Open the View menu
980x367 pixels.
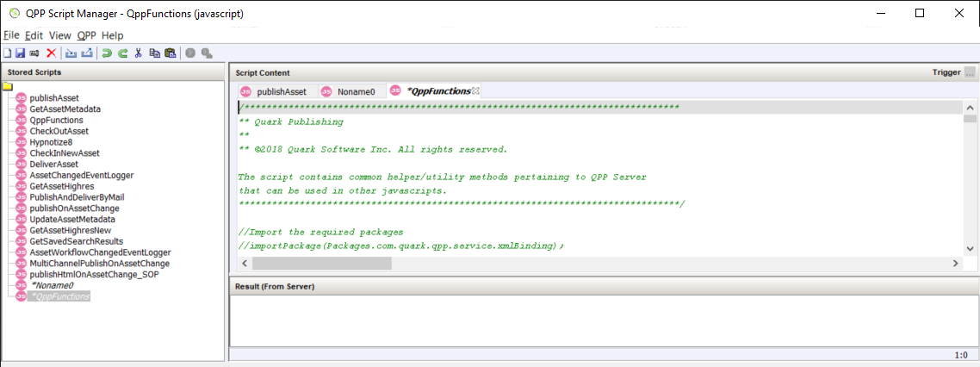point(60,35)
